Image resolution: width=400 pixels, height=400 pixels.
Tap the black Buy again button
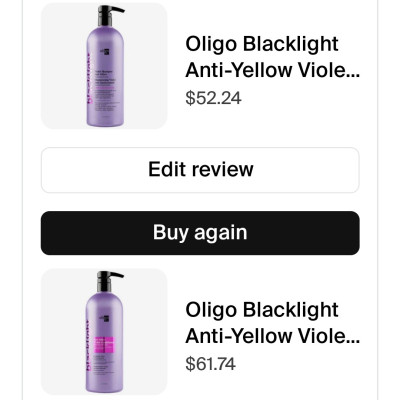[x=200, y=233]
